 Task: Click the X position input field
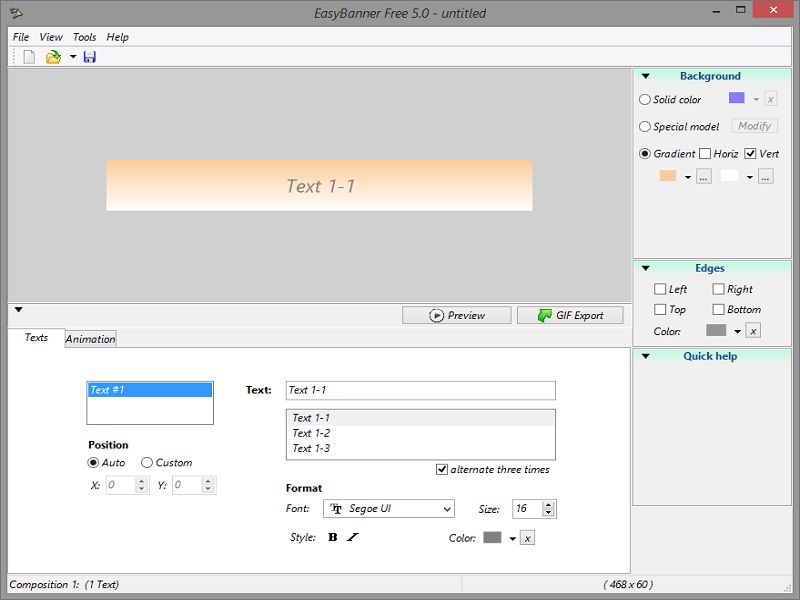[120, 485]
